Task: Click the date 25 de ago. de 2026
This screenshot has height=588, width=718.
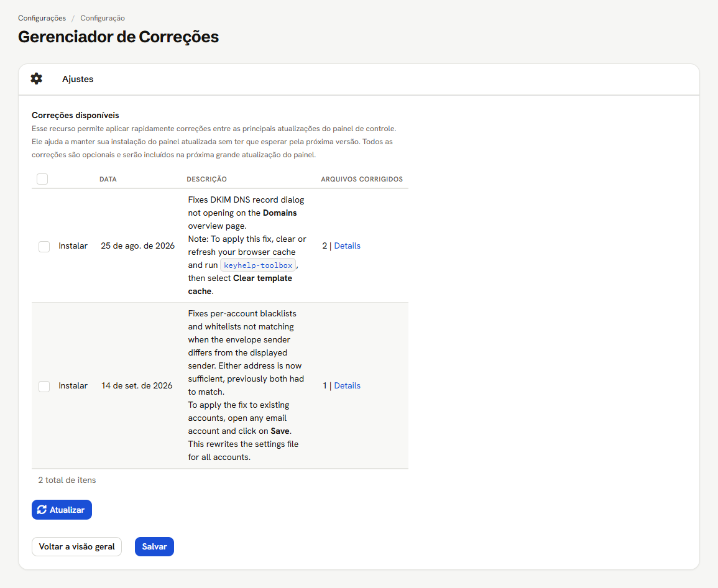Action: click(x=137, y=246)
